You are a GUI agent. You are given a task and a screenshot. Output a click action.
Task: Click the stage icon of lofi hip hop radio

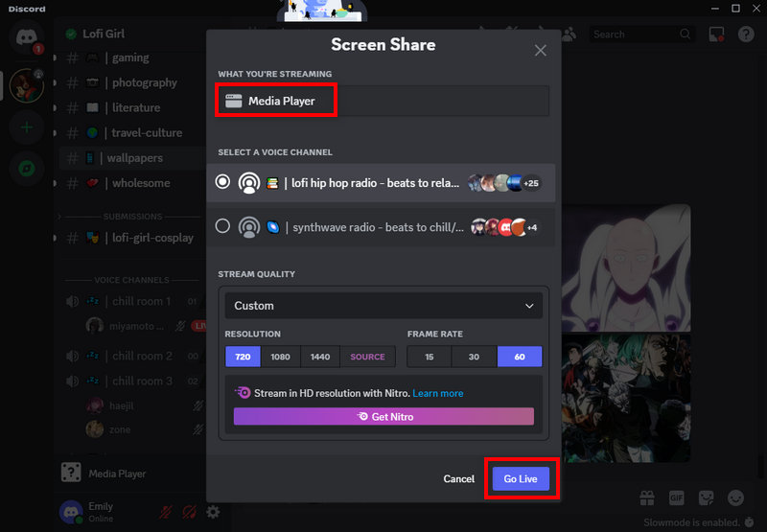click(x=249, y=183)
